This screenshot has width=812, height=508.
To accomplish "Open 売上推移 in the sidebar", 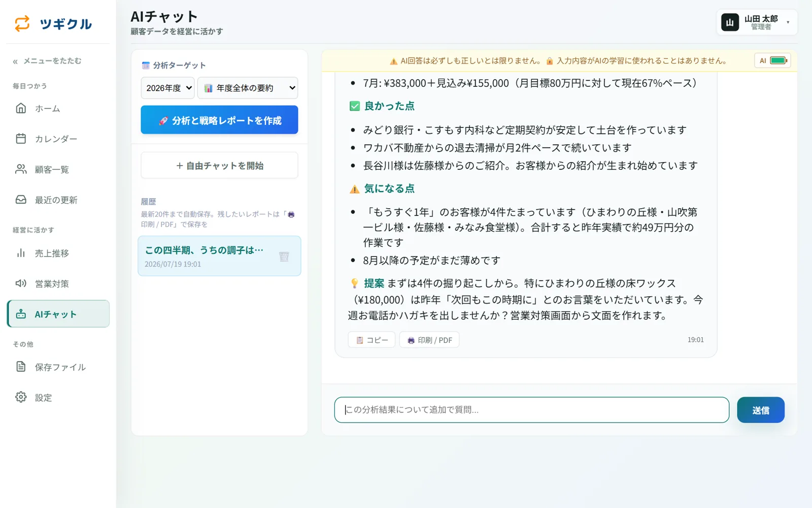I will click(x=58, y=253).
